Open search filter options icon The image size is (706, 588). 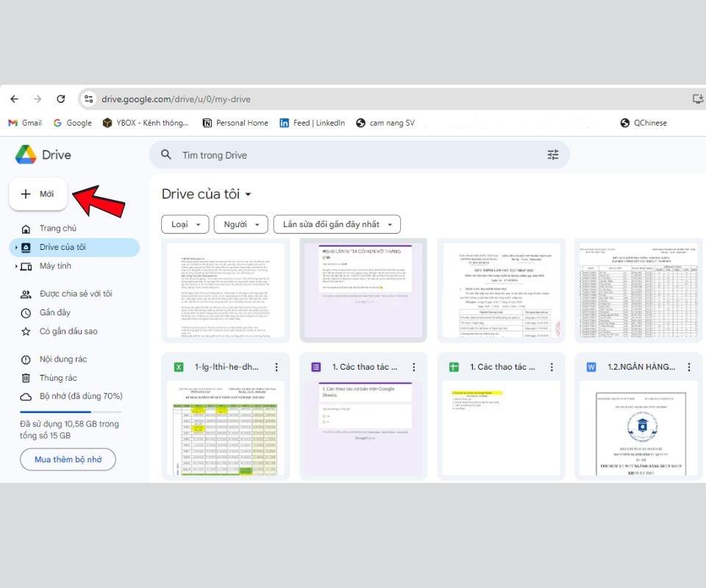(553, 155)
